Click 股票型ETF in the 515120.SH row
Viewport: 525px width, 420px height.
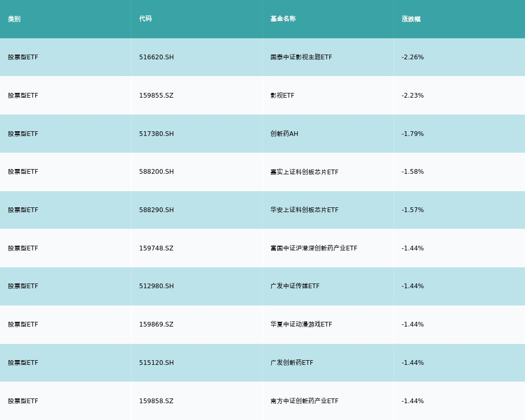[23, 363]
